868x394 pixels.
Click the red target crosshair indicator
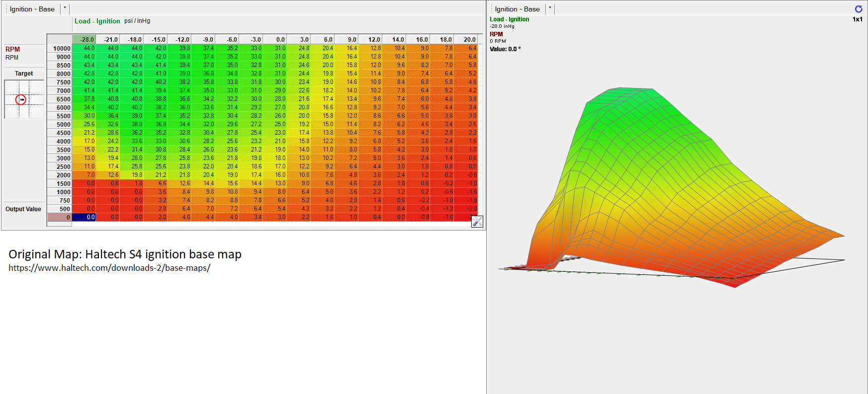click(21, 100)
